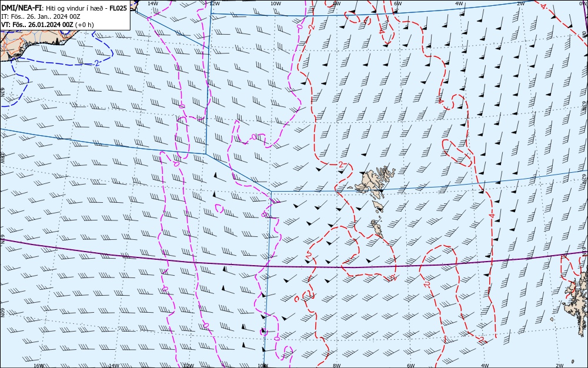The height and width of the screenshot is (368, 588).
Task: Click the red 2 label just west of Faroe Islands
Action: 340,165
